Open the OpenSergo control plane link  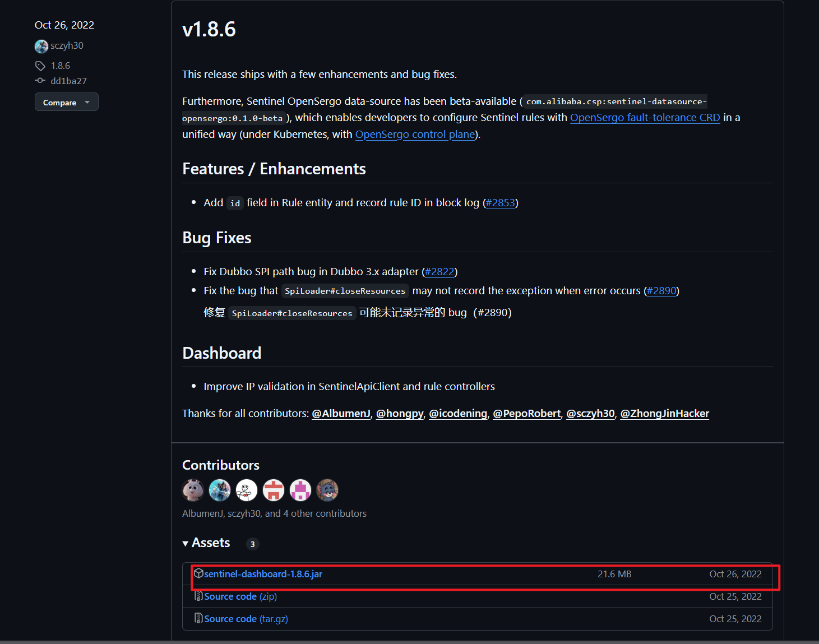415,135
